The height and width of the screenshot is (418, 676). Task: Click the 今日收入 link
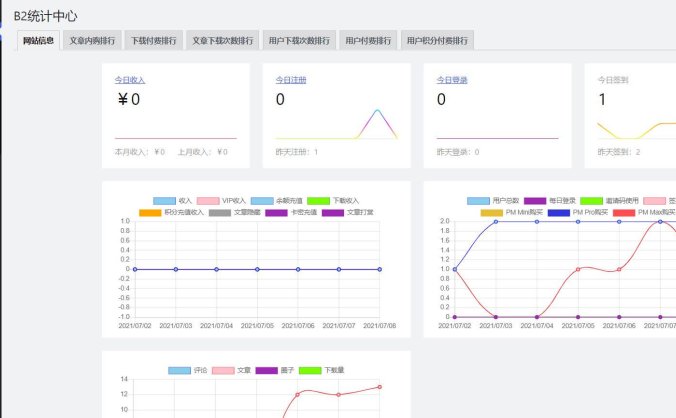(131, 79)
